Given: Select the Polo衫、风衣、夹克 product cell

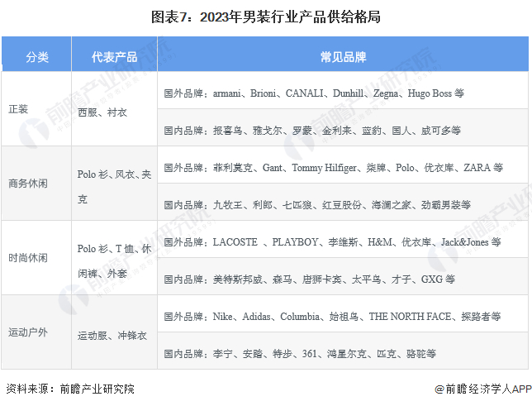Looking at the screenshot, I should point(114,183).
